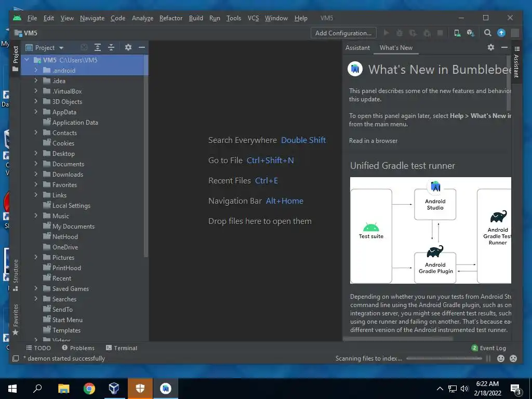The image size is (532, 399).
Task: Open the Problems tool window
Action: click(x=78, y=348)
